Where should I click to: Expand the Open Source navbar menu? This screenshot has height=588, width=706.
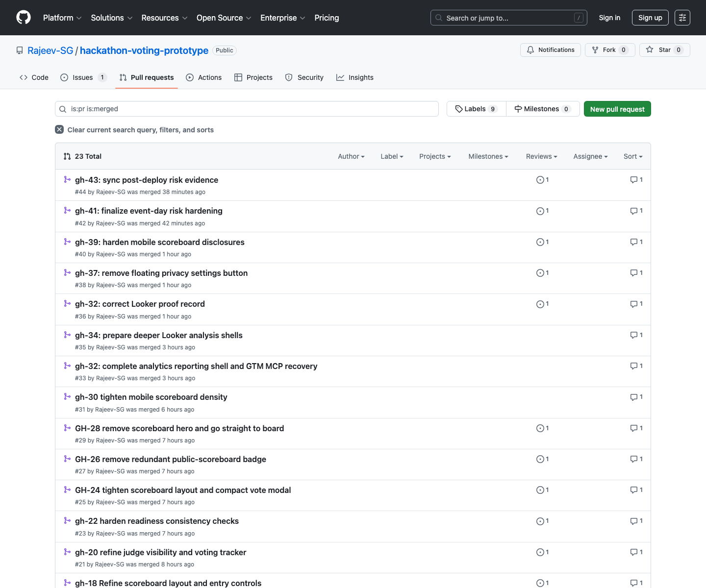[x=223, y=18]
